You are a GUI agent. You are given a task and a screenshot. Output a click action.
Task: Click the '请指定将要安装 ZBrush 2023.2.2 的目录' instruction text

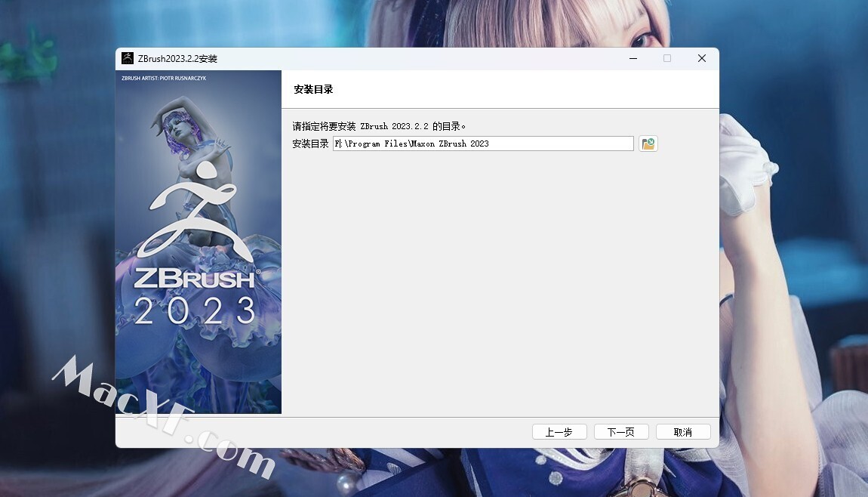[x=379, y=126]
